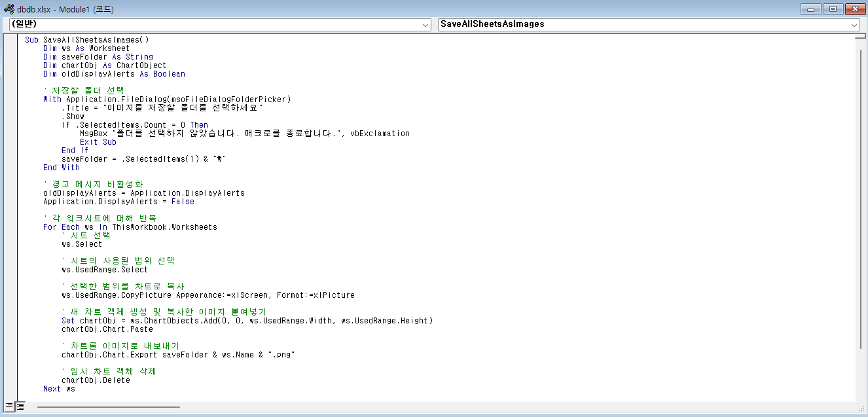Image resolution: width=868 pixels, height=417 pixels.
Task: Click the line 'Dim saveFolder As String'
Action: click(98, 57)
